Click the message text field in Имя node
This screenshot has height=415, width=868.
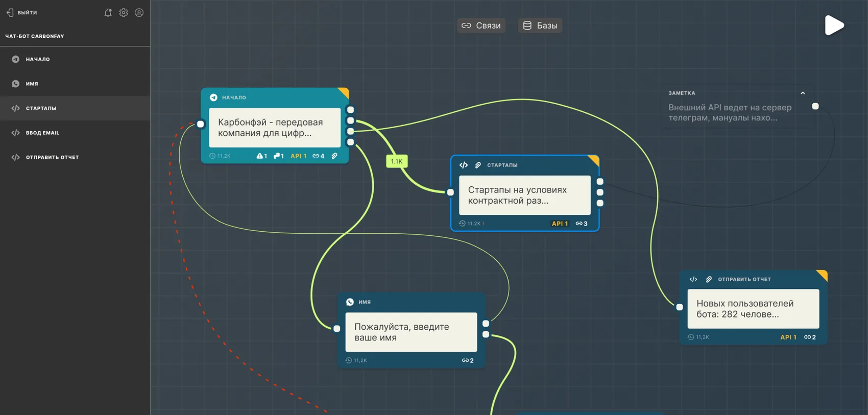(x=411, y=332)
